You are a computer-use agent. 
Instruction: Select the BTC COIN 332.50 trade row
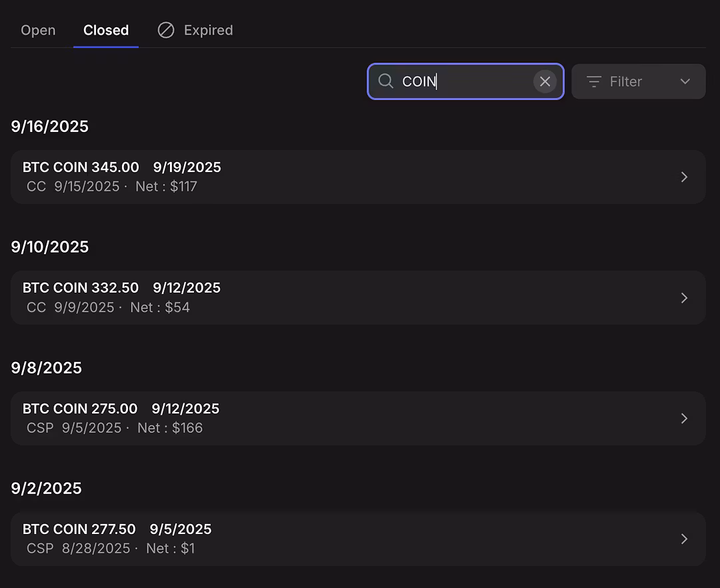tap(333, 297)
